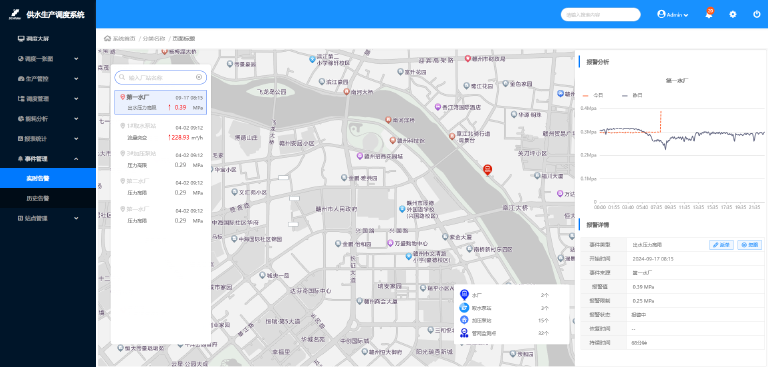Screen dimensions: 768x367
Task: Open the notification bell with red badge
Action: (709, 14)
